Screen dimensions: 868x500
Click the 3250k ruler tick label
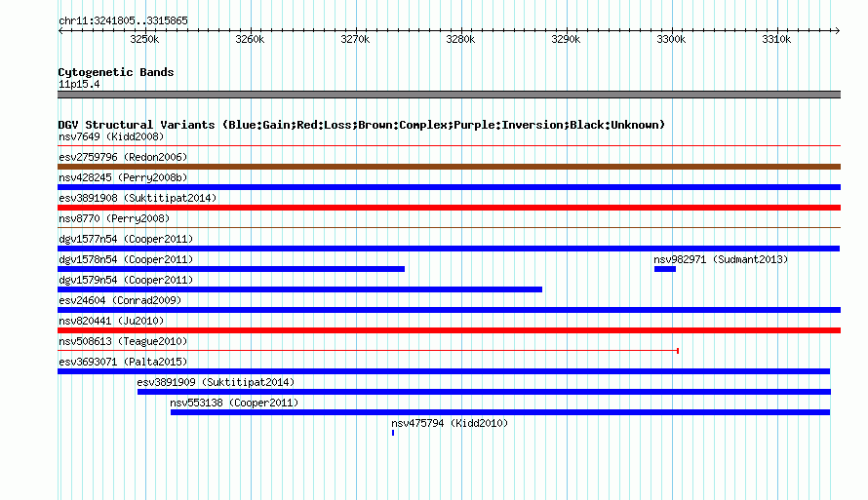[x=144, y=39]
